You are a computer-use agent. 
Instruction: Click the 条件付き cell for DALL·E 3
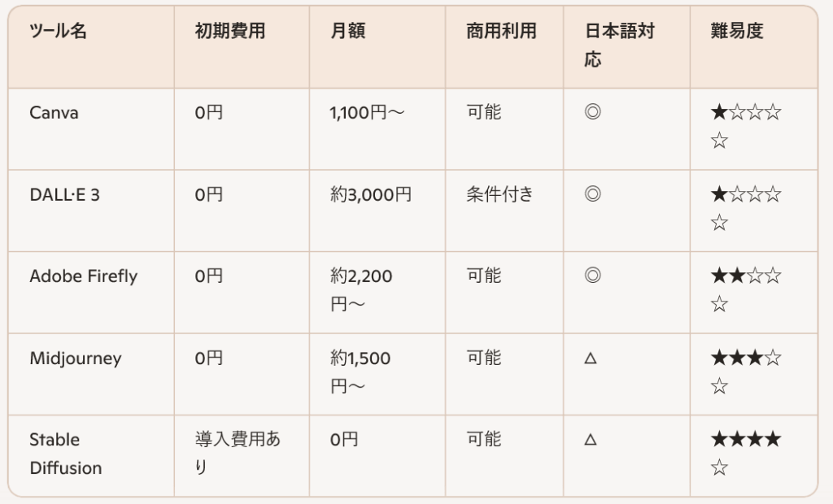point(499,194)
